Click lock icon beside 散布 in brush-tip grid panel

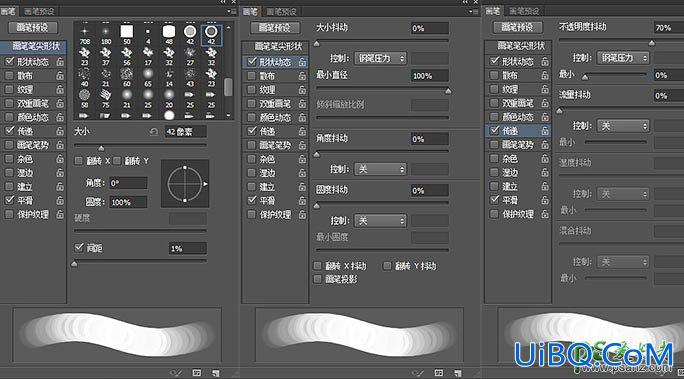tap(60, 75)
